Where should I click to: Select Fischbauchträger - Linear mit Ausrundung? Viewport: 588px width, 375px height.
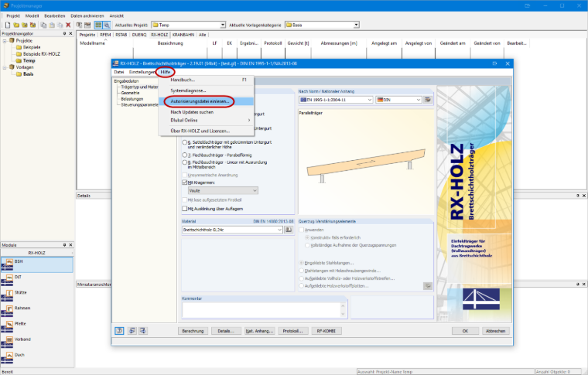tap(184, 162)
